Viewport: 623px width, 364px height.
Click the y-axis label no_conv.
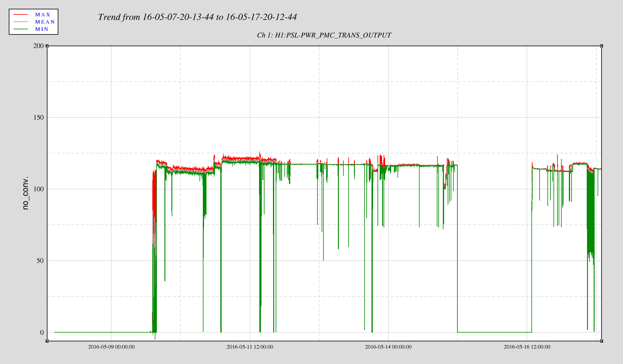(x=26, y=193)
